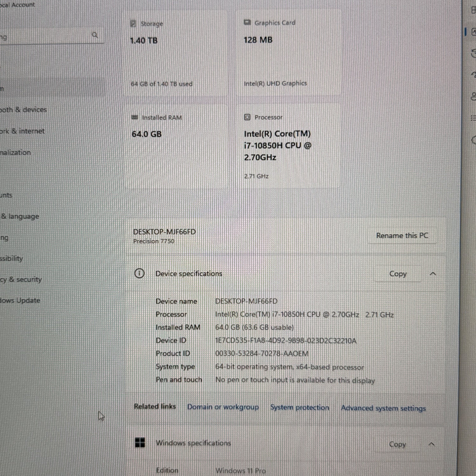This screenshot has width=476, height=476.
Task: Click the 'Product ID' row label
Action: click(173, 353)
